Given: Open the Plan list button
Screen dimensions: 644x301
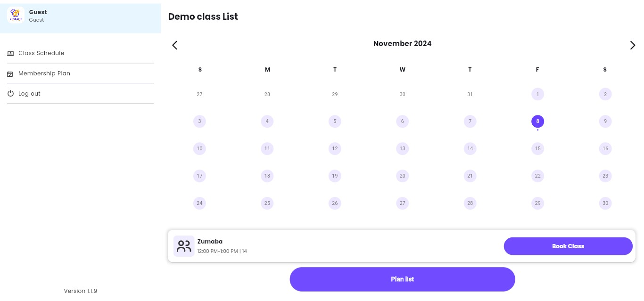Looking at the screenshot, I should 402,279.
